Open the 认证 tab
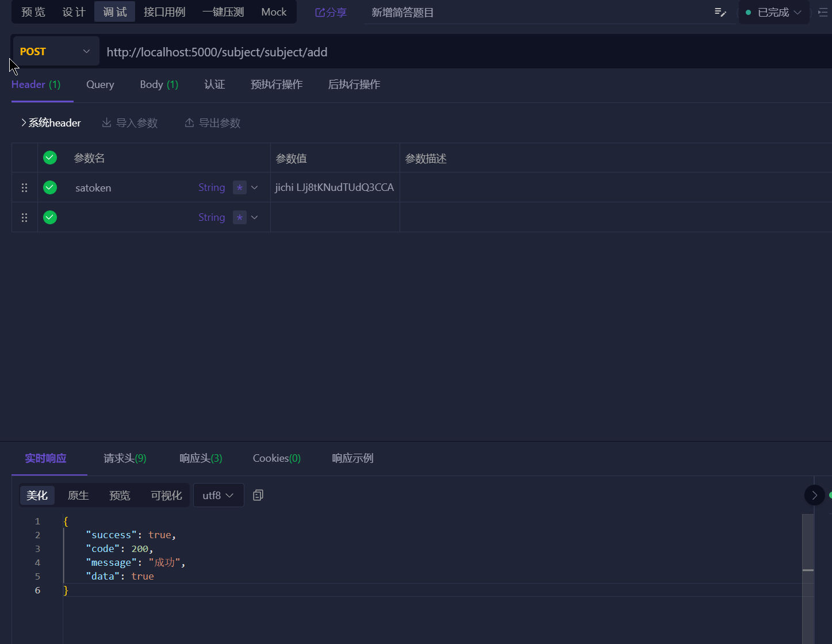Viewport: 832px width, 644px height. point(214,85)
